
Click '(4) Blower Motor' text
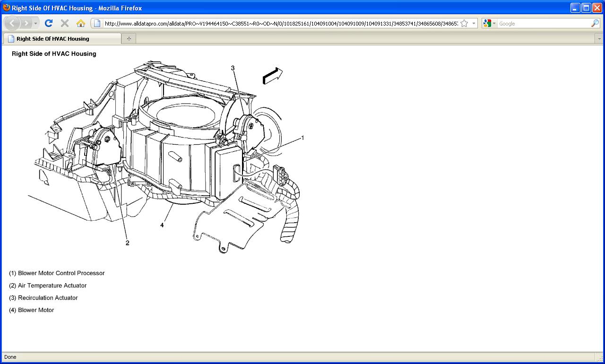(x=32, y=310)
